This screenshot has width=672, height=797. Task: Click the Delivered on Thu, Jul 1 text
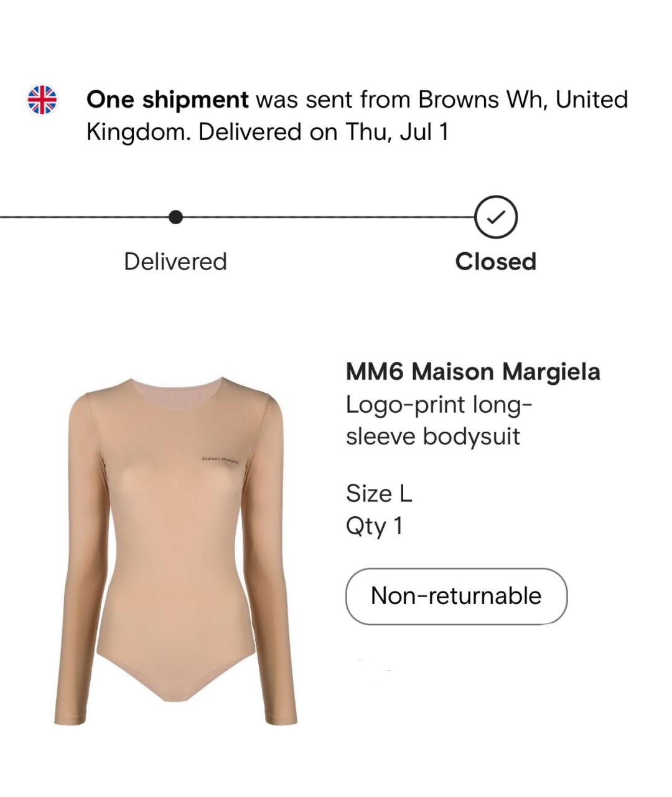point(324,132)
